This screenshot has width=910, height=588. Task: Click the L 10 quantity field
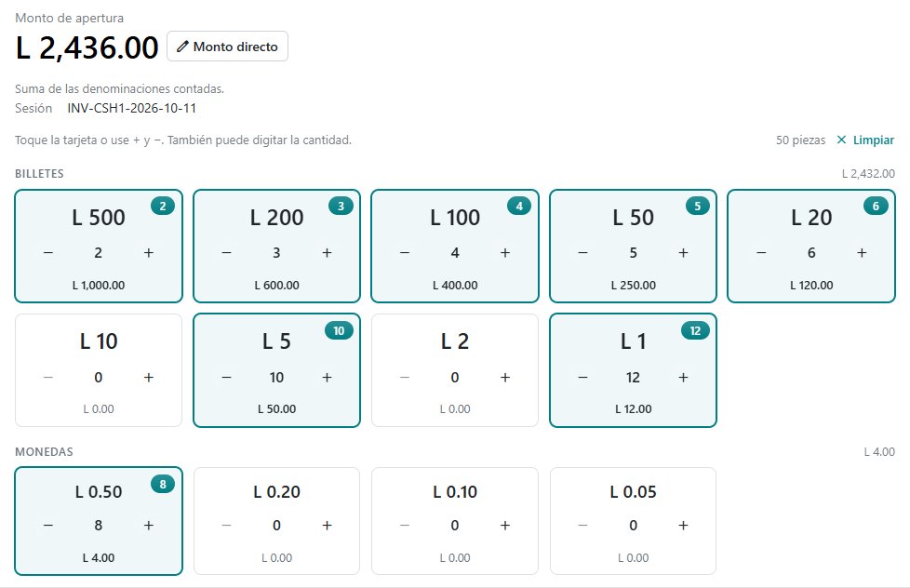(x=98, y=378)
